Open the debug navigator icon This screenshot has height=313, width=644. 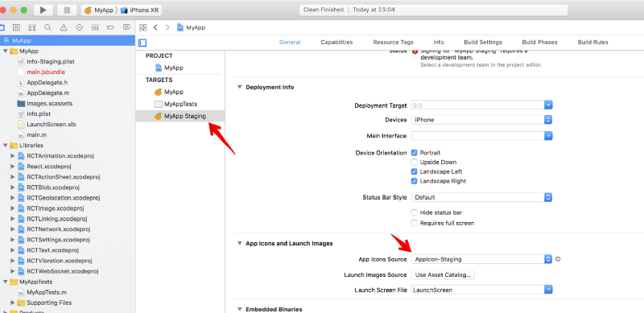[95, 27]
